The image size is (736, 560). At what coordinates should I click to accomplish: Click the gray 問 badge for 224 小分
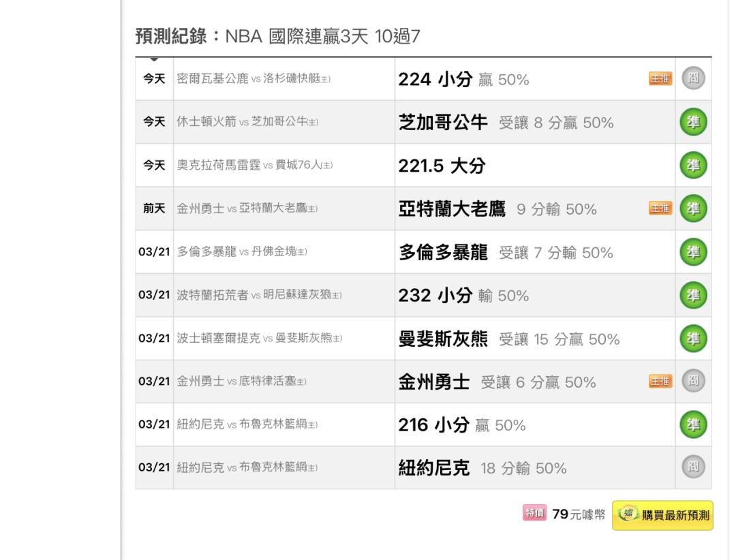click(693, 79)
